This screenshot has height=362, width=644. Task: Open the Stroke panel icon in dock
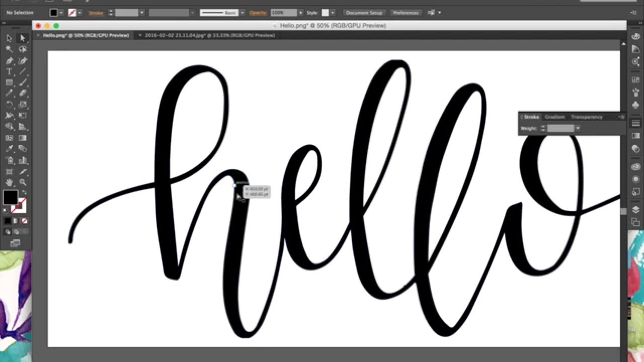pos(635,123)
